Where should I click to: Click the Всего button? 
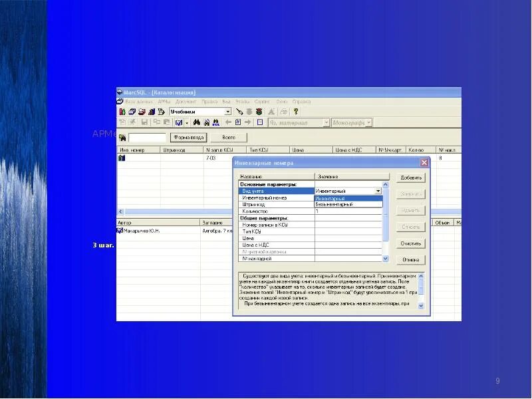pyautogui.click(x=229, y=138)
